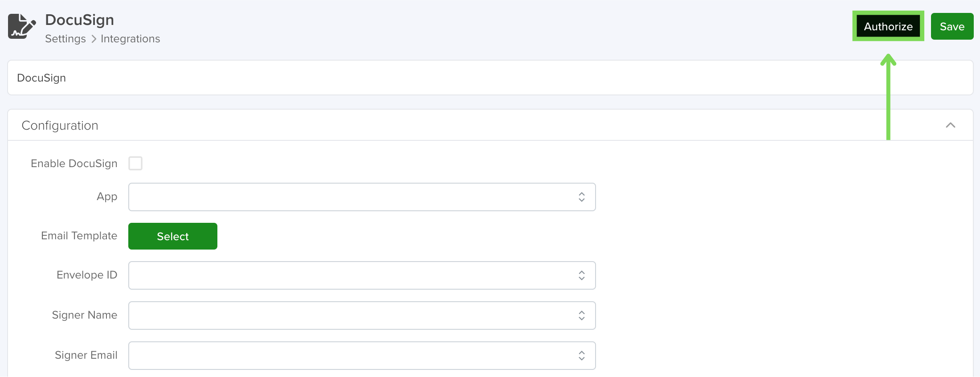This screenshot has width=980, height=377.
Task: Save the DocuSign integration settings
Action: (952, 26)
